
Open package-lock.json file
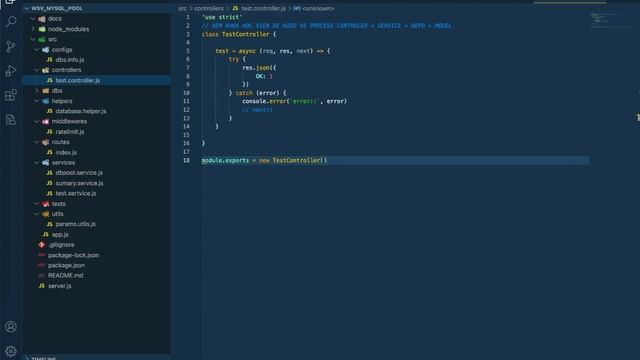(73, 255)
